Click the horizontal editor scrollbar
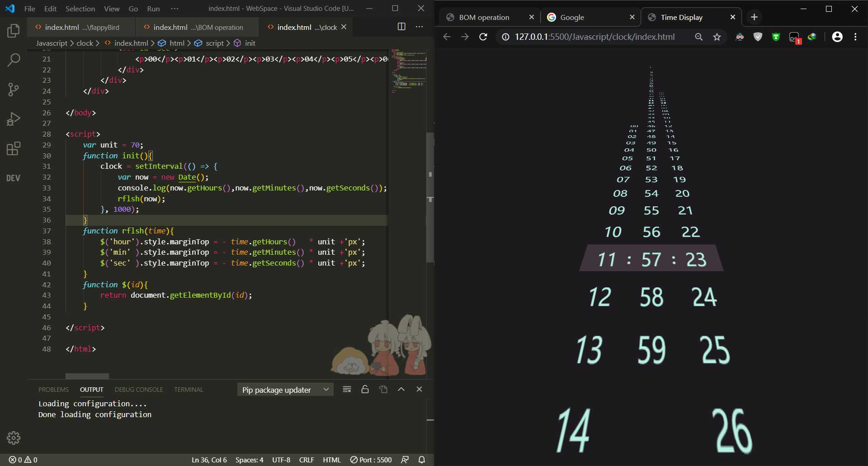Viewport: 868px width, 466px height. tap(87, 376)
